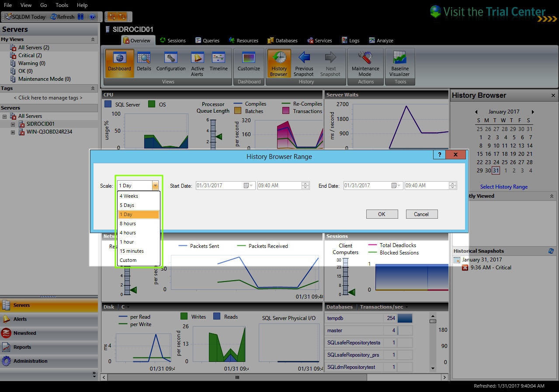Go to previous month in calendar
Screen dimensions: 559x392
point(476,112)
